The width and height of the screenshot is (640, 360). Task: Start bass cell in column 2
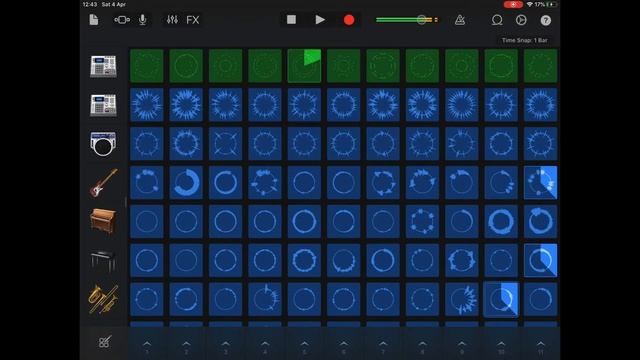186,182
